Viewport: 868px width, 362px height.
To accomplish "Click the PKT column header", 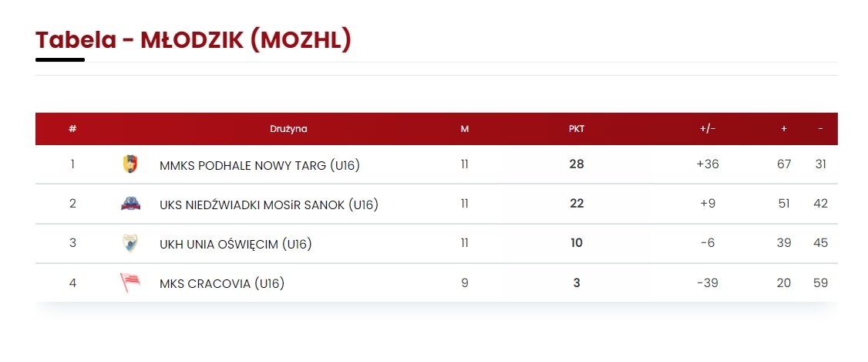I will pyautogui.click(x=577, y=129).
